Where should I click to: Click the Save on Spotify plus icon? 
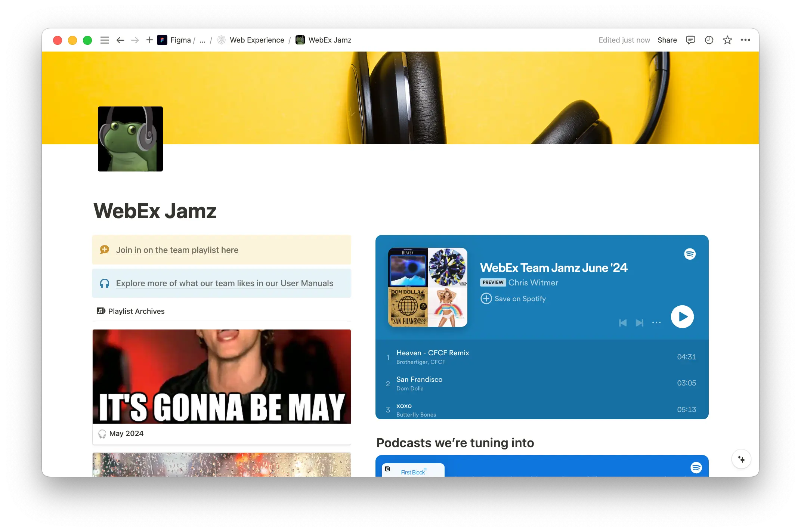point(486,299)
